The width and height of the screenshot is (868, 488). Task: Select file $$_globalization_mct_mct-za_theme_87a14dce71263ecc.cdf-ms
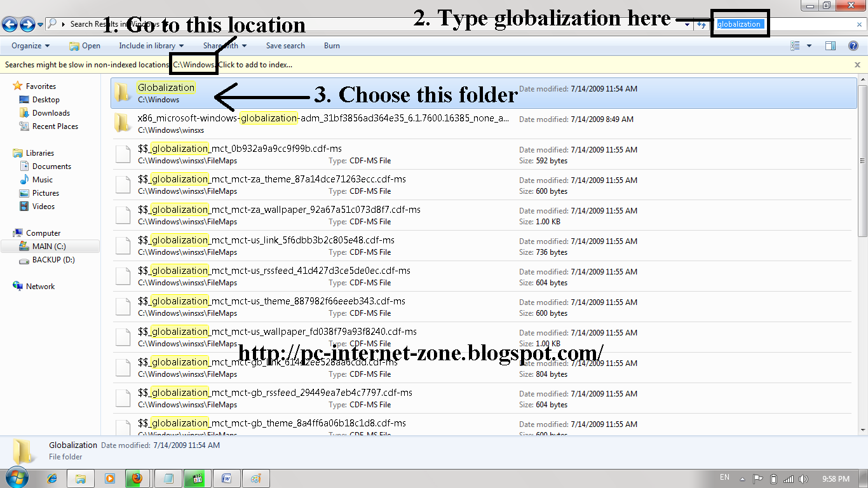click(x=484, y=185)
